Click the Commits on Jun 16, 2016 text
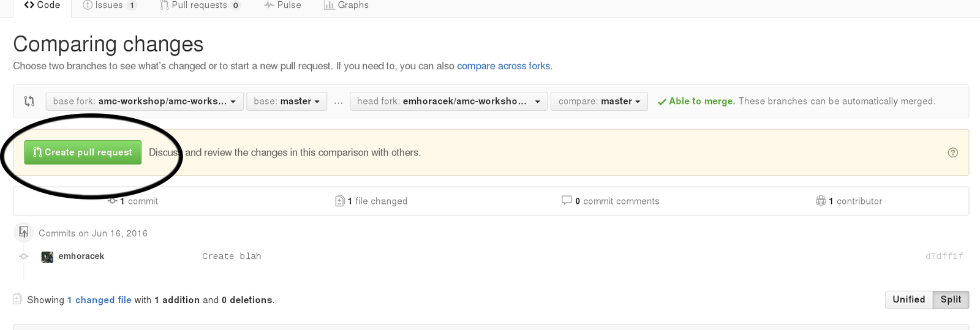Image resolution: width=980 pixels, height=330 pixels. point(93,233)
